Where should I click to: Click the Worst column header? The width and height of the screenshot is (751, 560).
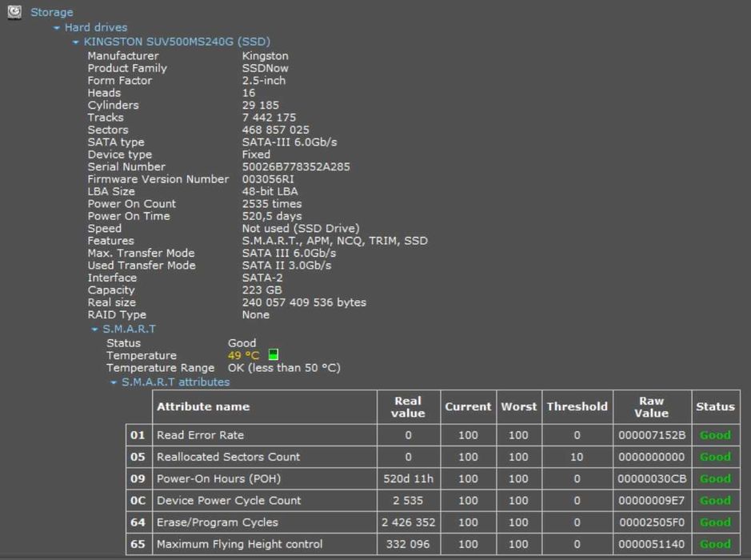519,406
